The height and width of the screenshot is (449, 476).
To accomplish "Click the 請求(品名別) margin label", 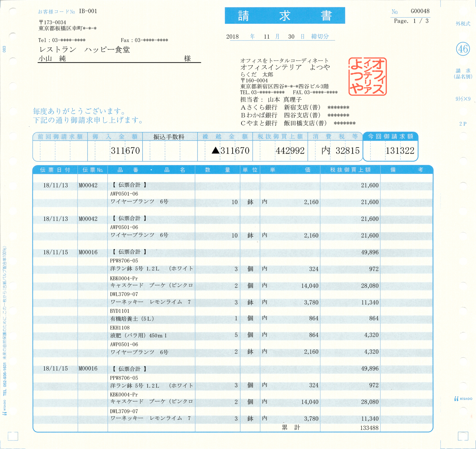I will click(463, 74).
